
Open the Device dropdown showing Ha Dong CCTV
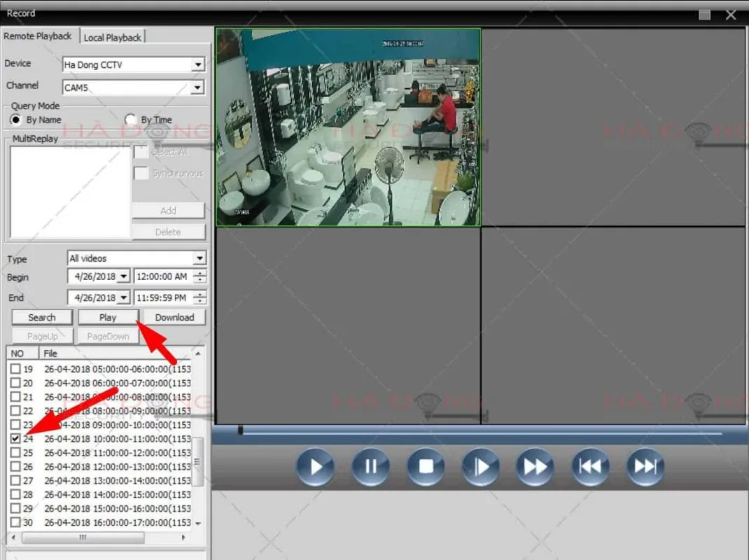point(198,64)
